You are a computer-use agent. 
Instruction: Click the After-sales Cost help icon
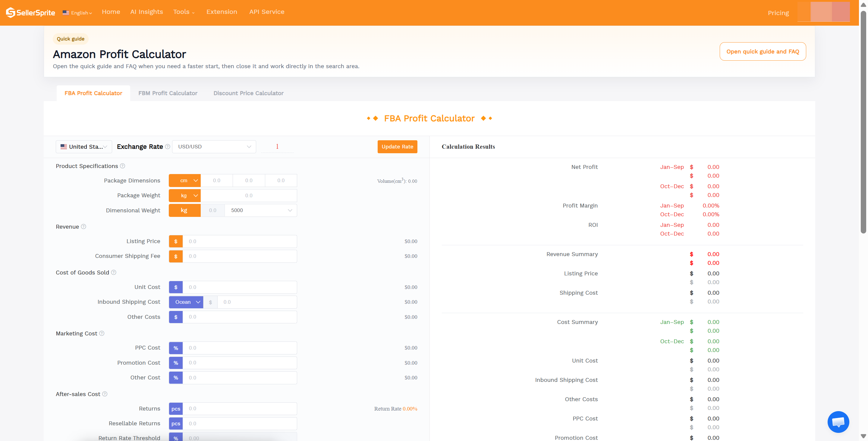tap(105, 394)
